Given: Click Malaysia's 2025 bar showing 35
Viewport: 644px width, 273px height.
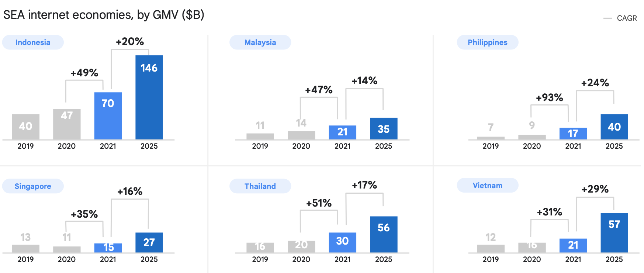Looking at the screenshot, I should pos(384,128).
